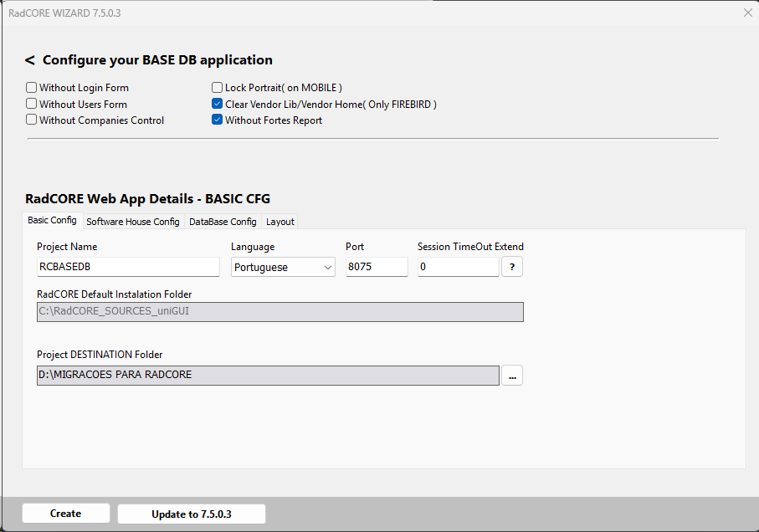Select the Layout tab
The image size is (759, 532).
(x=280, y=222)
